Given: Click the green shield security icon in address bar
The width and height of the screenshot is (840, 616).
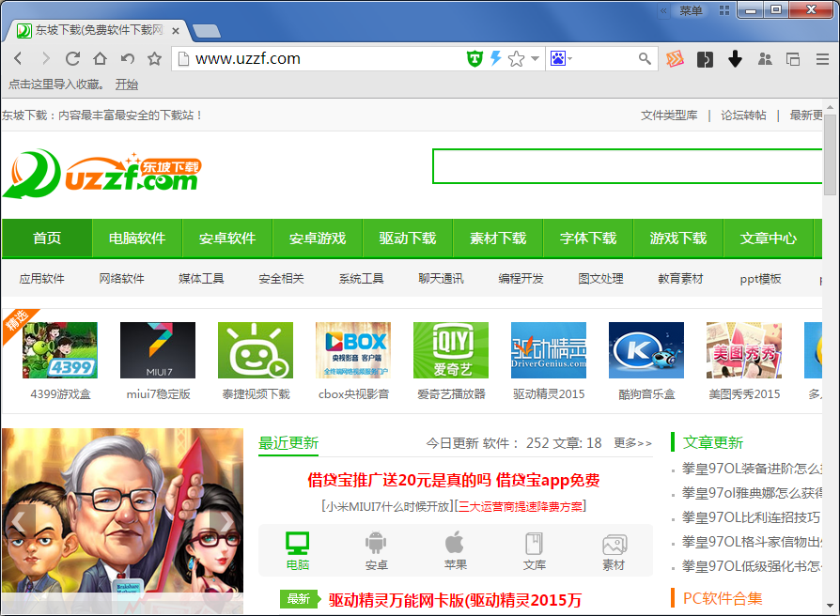Looking at the screenshot, I should point(474,58).
